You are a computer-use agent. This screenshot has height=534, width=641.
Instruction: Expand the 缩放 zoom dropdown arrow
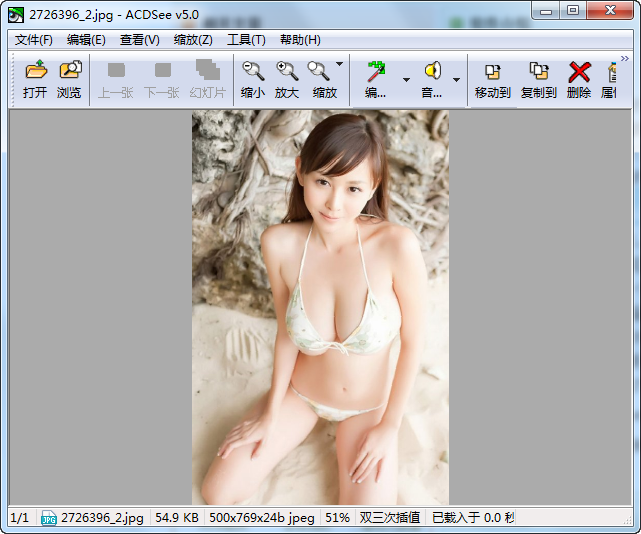(x=340, y=64)
